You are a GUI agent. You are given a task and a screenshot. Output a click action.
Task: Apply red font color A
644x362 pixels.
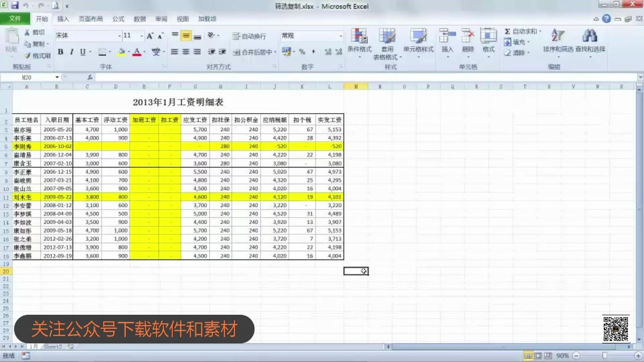(x=137, y=52)
